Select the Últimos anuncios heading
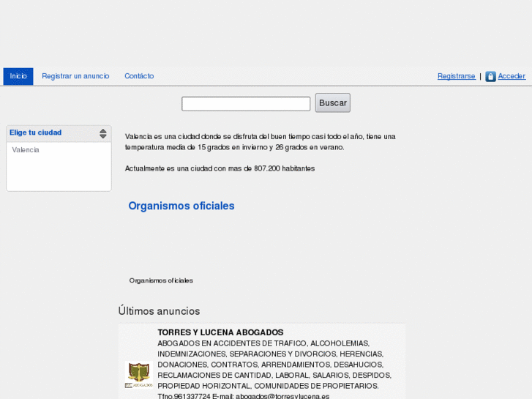The image size is (532, 399). click(159, 311)
